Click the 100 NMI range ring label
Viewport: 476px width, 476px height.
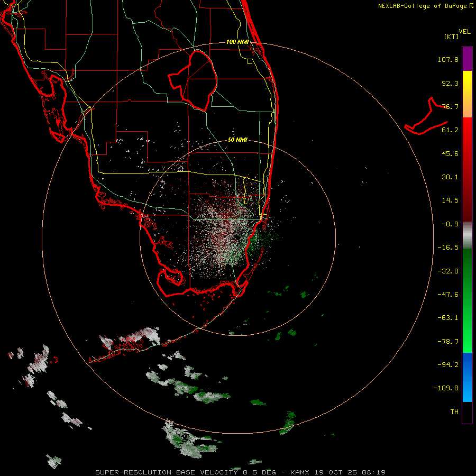pos(237,42)
